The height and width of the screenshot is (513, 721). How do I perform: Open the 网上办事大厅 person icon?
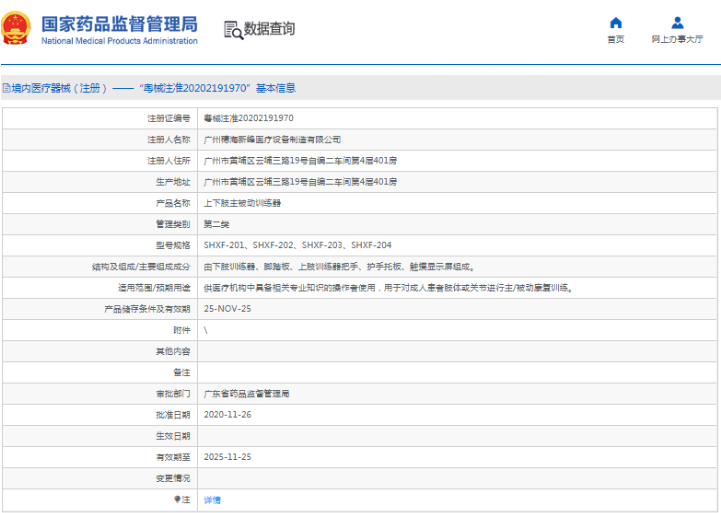pyautogui.click(x=677, y=23)
